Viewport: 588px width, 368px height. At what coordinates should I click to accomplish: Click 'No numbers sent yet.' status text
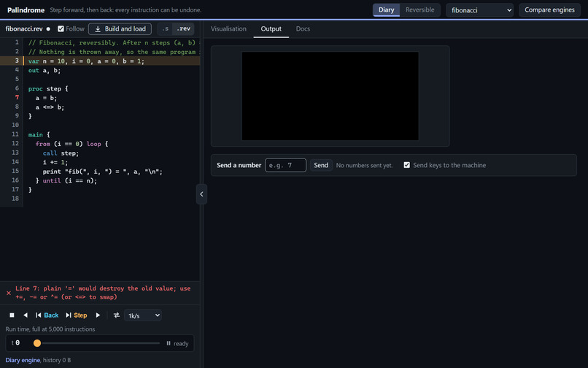click(x=364, y=165)
